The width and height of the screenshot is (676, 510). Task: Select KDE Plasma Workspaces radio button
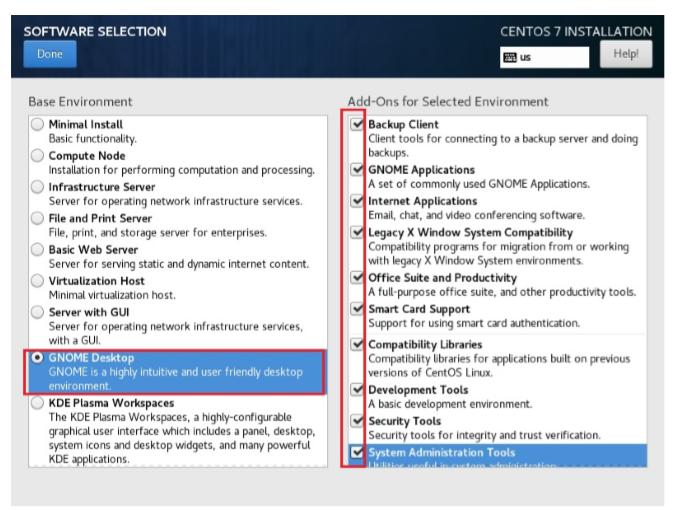(38, 404)
